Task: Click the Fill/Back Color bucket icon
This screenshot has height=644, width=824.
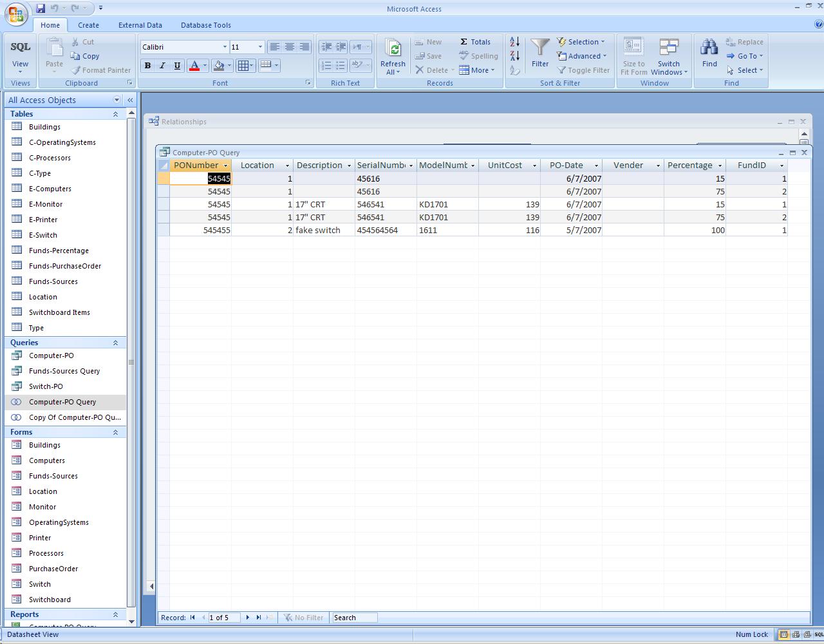Action: point(219,65)
